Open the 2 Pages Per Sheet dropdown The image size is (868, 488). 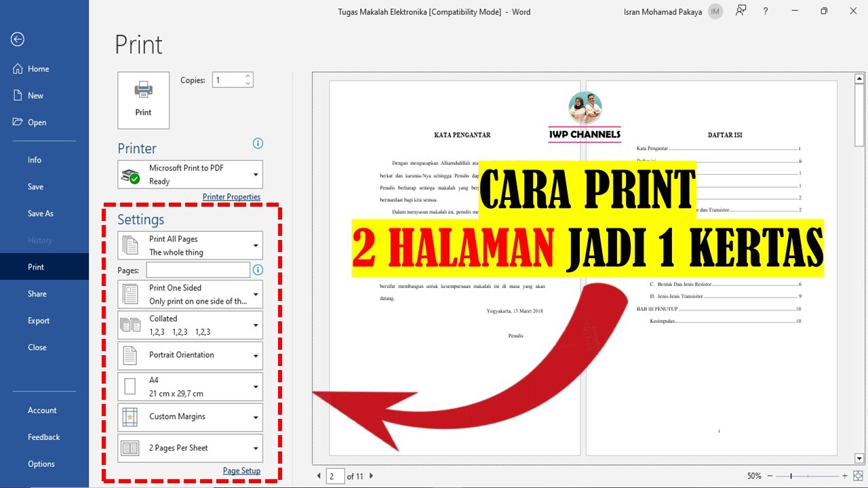(x=190, y=448)
